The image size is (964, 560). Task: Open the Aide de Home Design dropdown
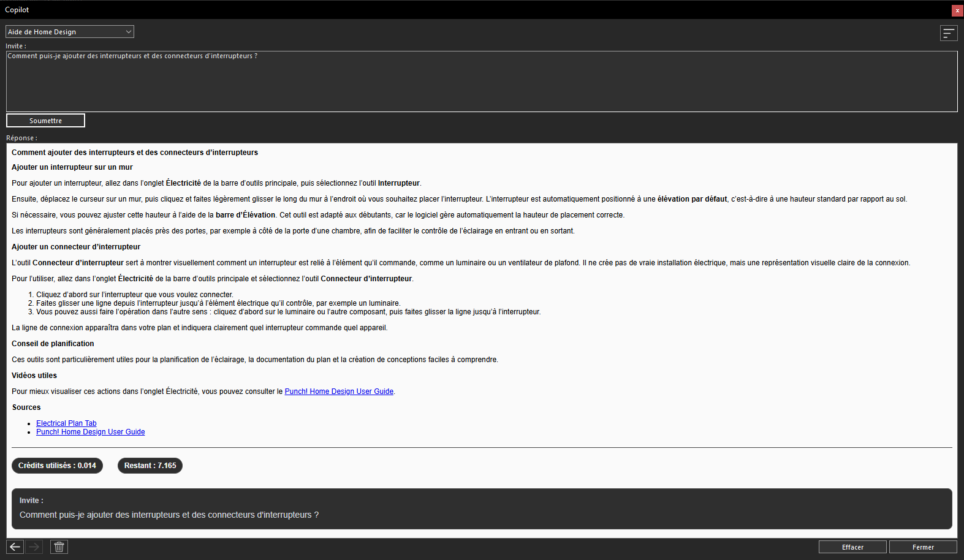click(x=70, y=32)
